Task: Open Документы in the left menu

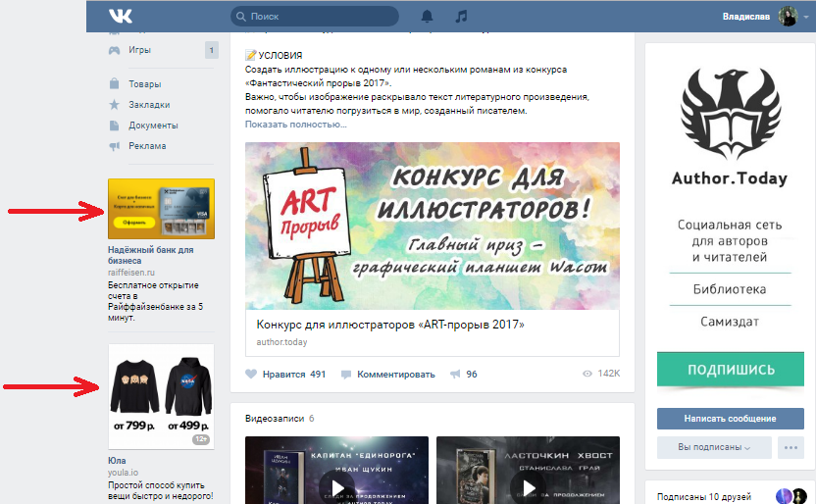Action: [x=153, y=126]
